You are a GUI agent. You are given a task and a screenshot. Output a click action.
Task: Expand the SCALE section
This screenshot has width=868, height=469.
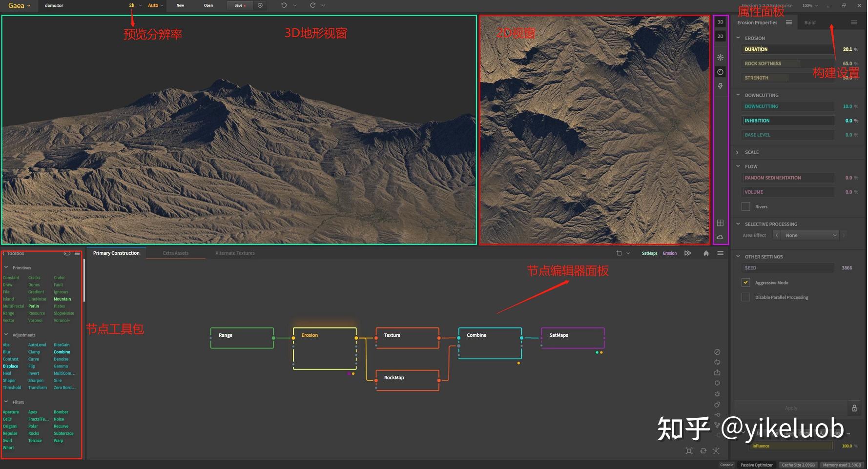[737, 152]
